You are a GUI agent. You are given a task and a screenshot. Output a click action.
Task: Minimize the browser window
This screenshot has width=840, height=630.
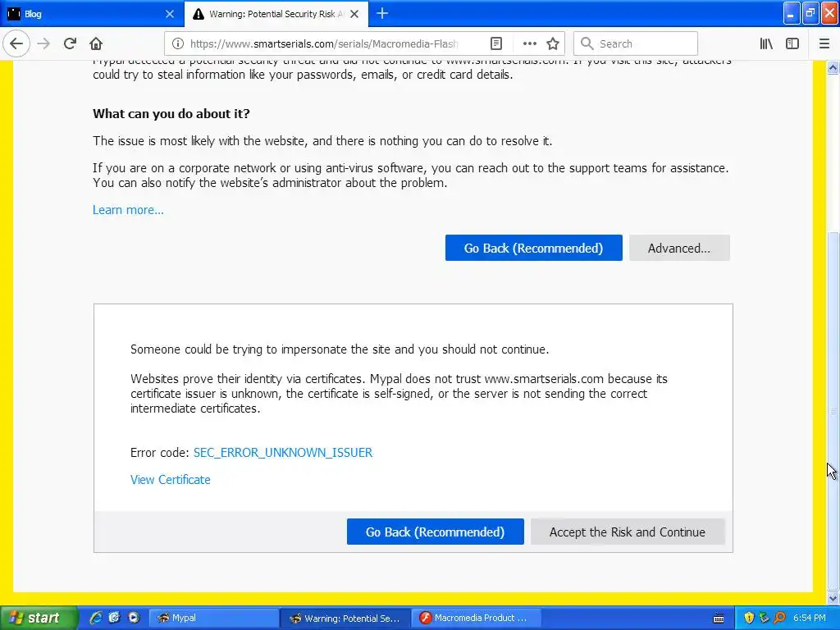(792, 13)
